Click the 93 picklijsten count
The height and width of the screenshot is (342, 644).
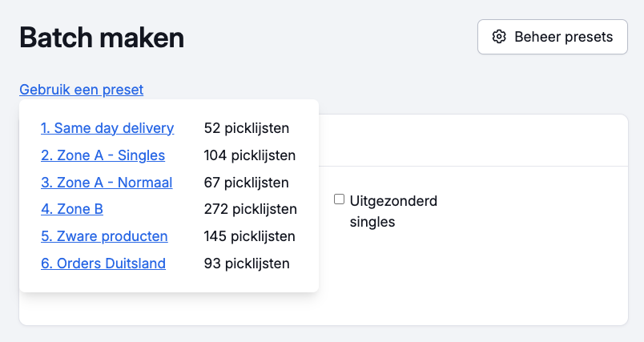click(x=247, y=264)
